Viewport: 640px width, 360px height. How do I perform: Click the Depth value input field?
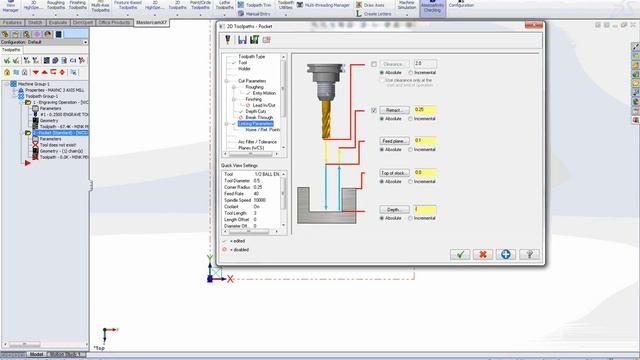(x=425, y=209)
